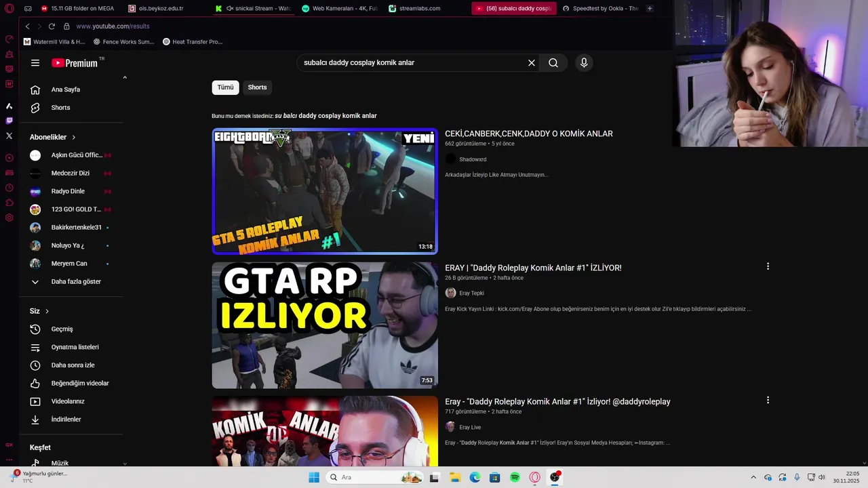Open Daha sonra izle list
This screenshot has height=488, width=868.
[71, 365]
